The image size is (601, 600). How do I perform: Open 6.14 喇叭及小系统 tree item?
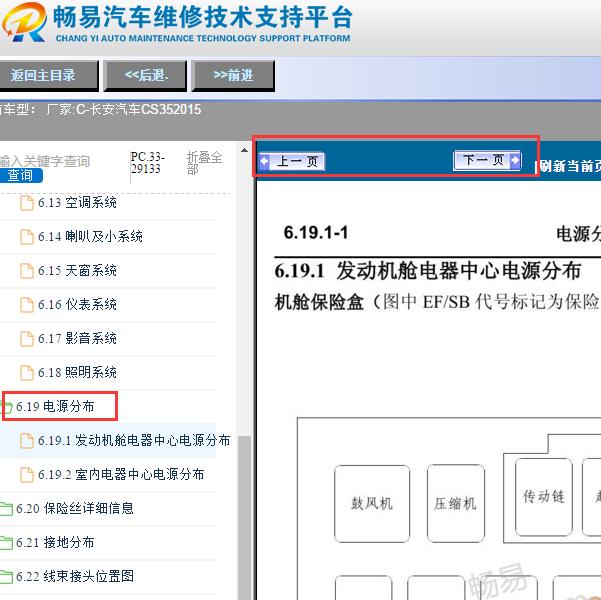point(90,237)
